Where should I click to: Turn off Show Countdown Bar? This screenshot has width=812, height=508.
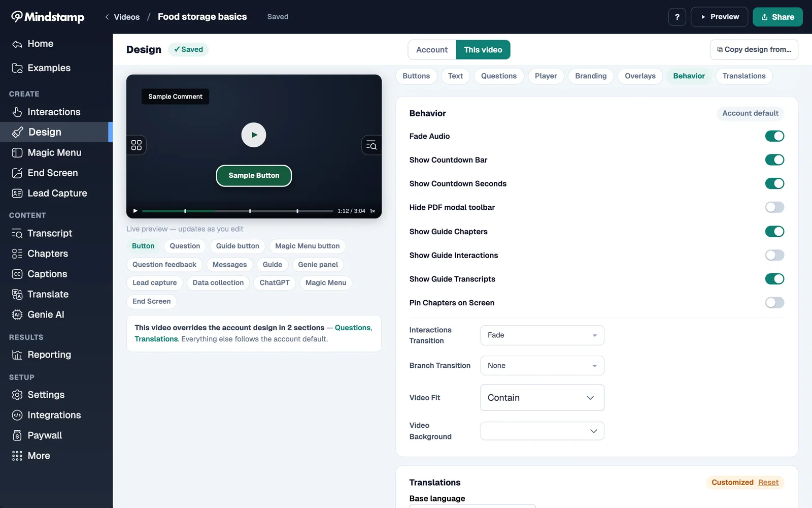(x=774, y=160)
